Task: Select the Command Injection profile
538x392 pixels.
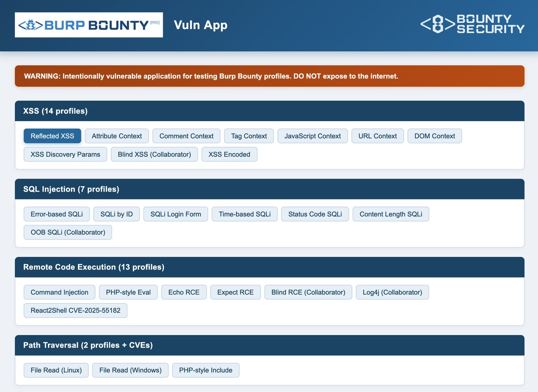Action: [x=59, y=292]
